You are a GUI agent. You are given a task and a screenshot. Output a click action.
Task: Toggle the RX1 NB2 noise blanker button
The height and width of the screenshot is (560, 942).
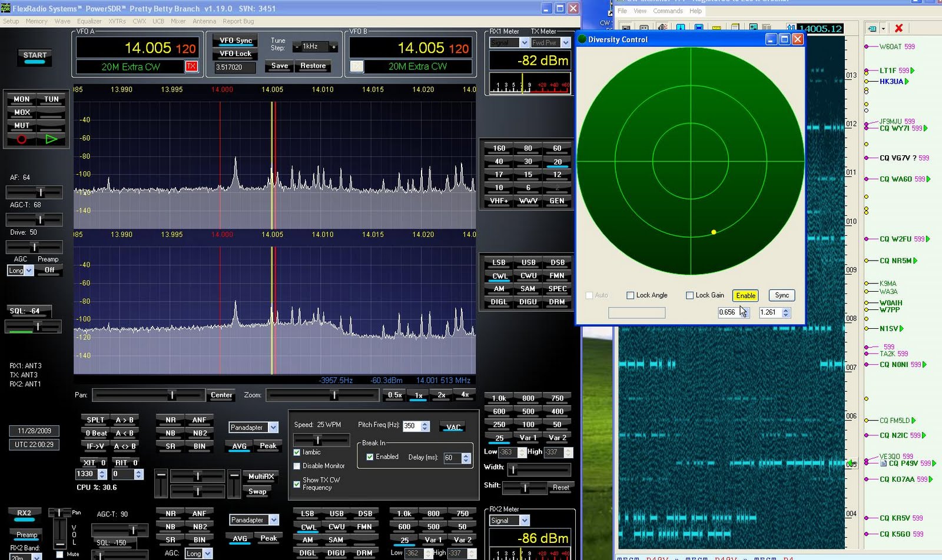click(199, 433)
